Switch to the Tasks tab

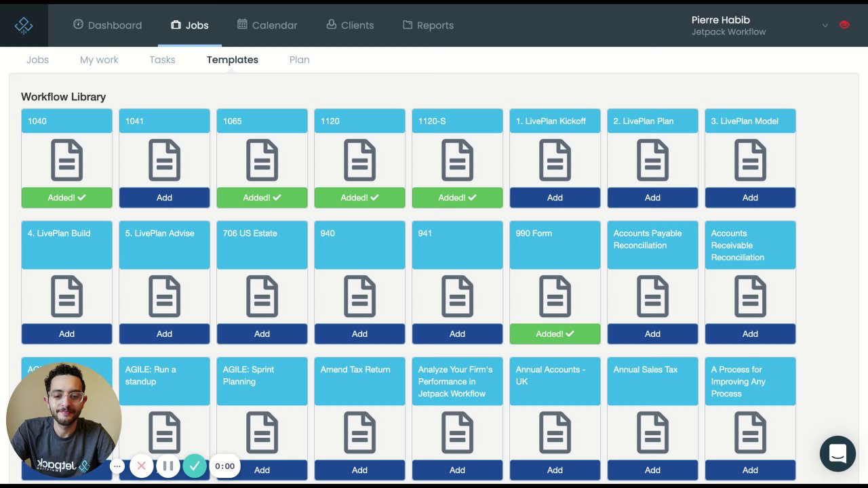pyautogui.click(x=162, y=60)
